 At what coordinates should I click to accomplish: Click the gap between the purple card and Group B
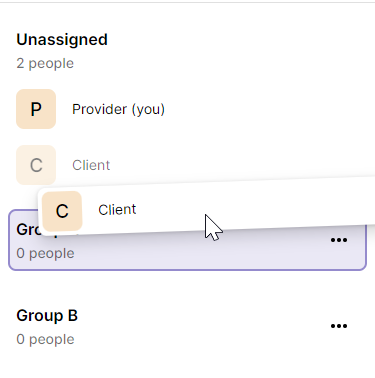(x=187, y=287)
